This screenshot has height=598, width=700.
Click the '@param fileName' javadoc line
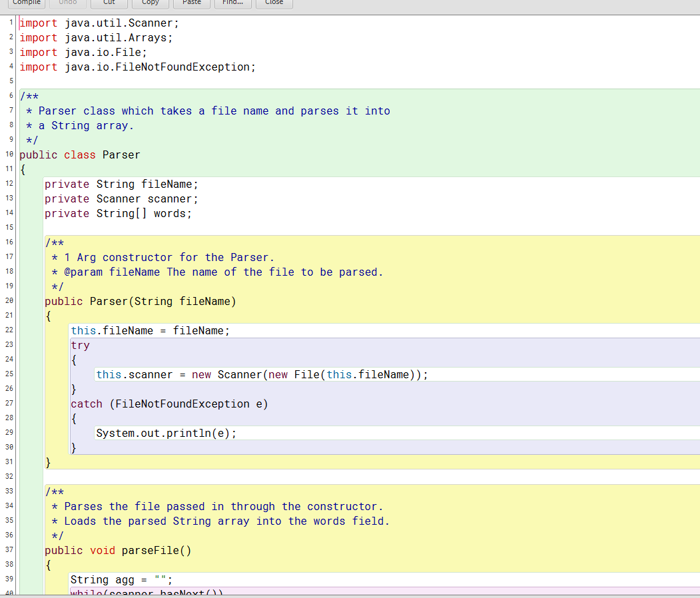click(217, 272)
